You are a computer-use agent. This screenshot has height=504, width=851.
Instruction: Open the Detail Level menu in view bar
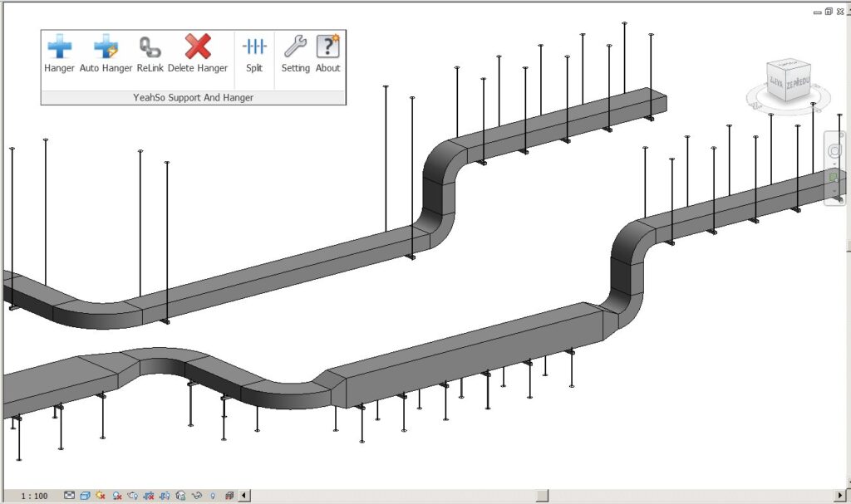coord(69,496)
